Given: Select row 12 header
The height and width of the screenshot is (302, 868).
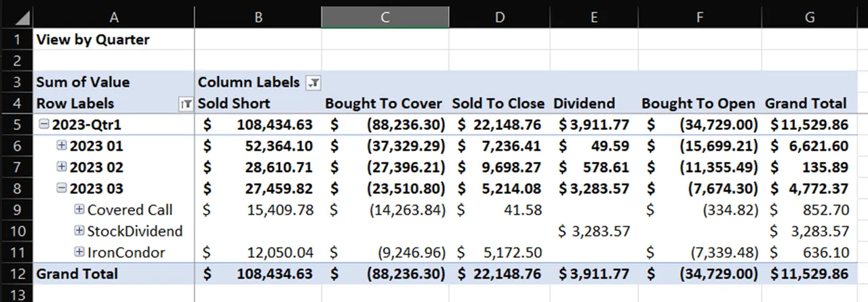Looking at the screenshot, I should pos(16,274).
